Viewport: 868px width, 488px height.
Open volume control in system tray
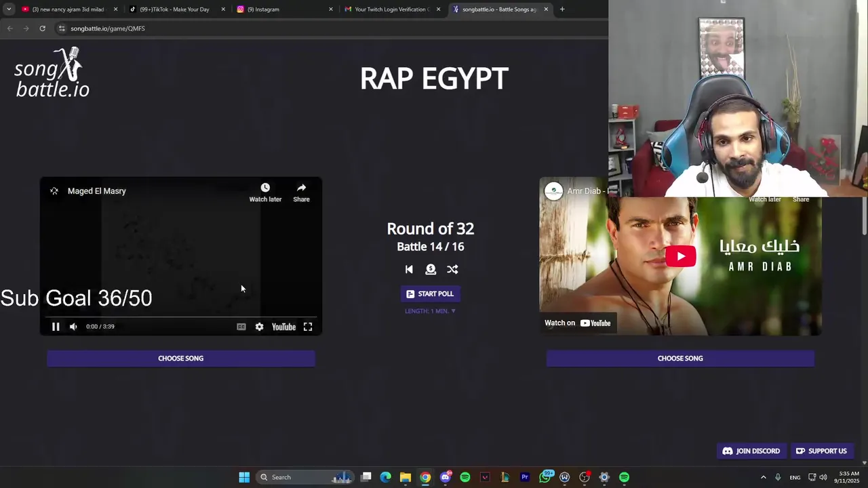click(823, 477)
